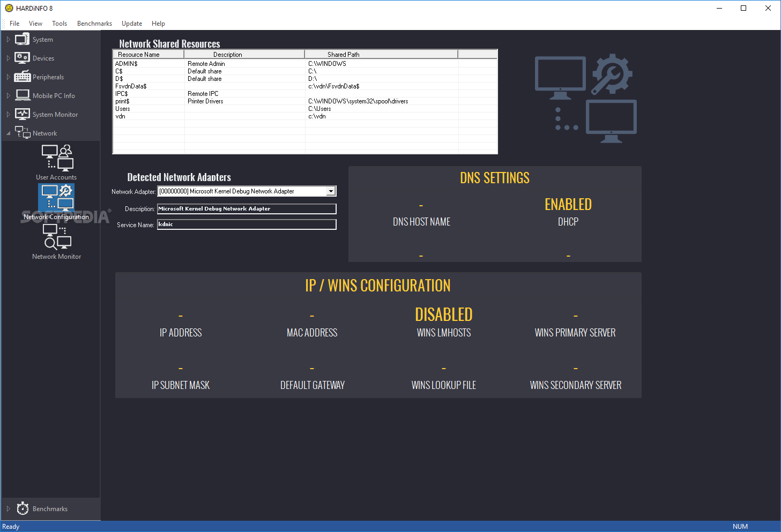The image size is (781, 532).
Task: Click the C:\WINDOWS\system32\spool\drivers path cell
Action: [x=358, y=101]
